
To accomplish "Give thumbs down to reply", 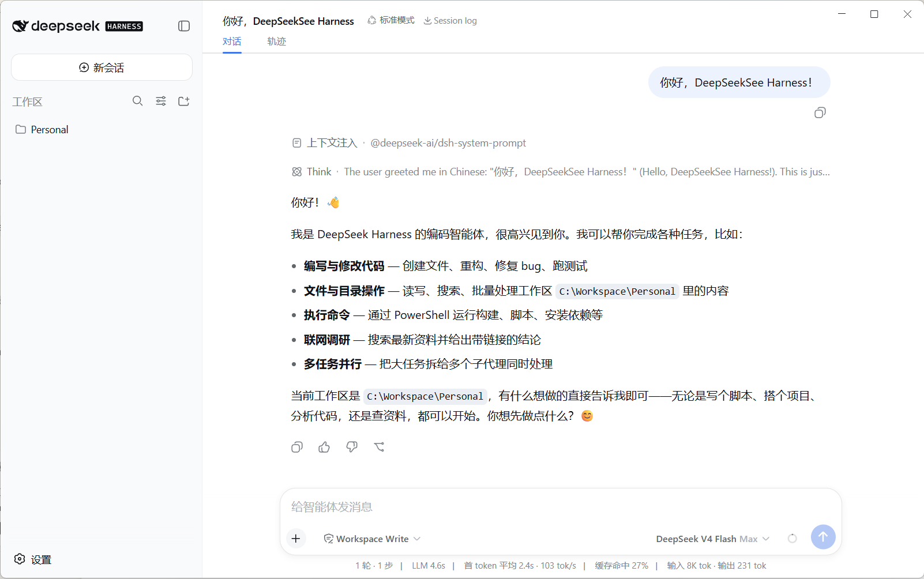I will [x=352, y=447].
